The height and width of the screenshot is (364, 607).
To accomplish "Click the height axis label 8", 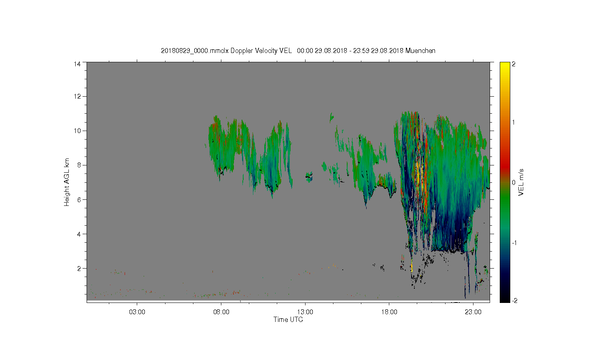I will point(79,165).
